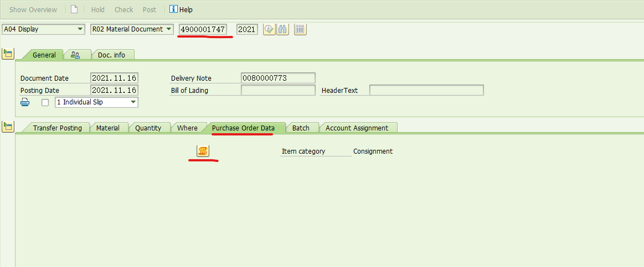Open the 1 Individual Slip dropdown
Viewport: 644px width, 267px height.
(x=96, y=102)
